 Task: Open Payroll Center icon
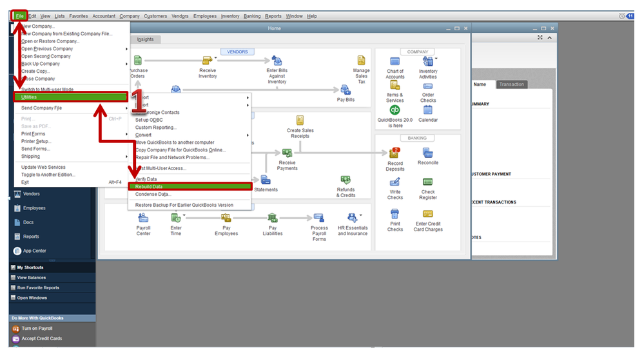pos(143,217)
